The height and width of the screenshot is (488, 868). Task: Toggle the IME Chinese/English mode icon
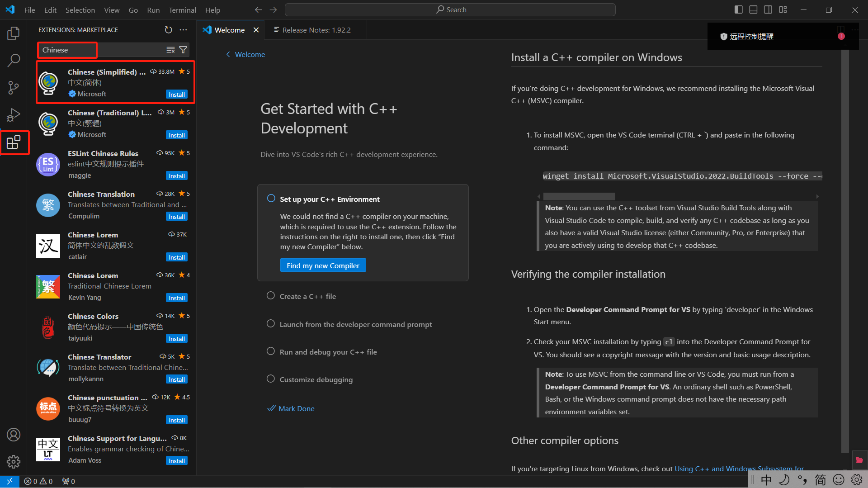pos(766,480)
